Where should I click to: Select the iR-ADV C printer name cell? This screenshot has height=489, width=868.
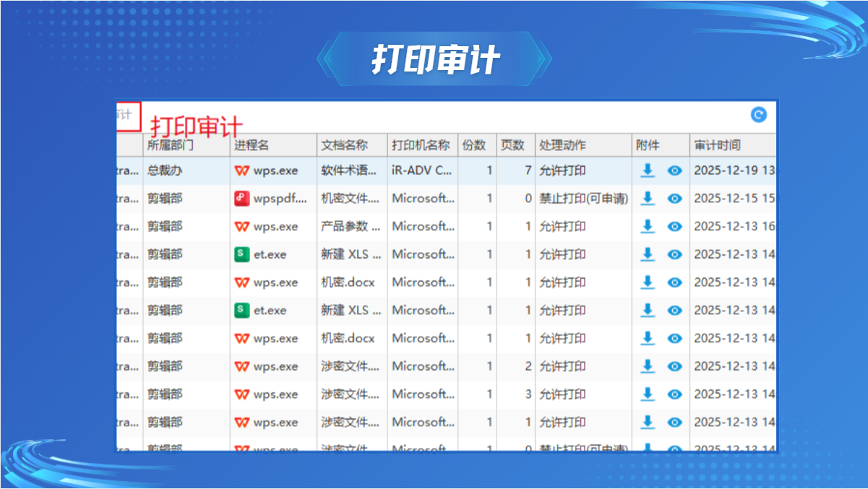pyautogui.click(x=422, y=170)
